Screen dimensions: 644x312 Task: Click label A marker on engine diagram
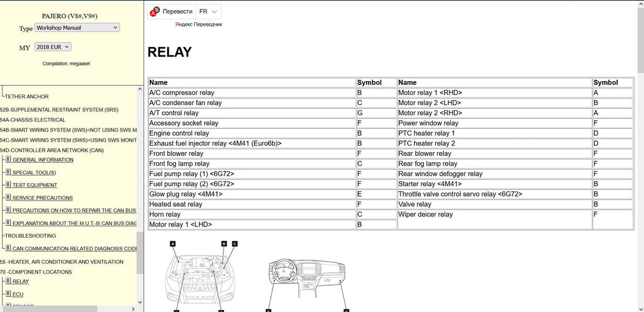[x=173, y=243]
